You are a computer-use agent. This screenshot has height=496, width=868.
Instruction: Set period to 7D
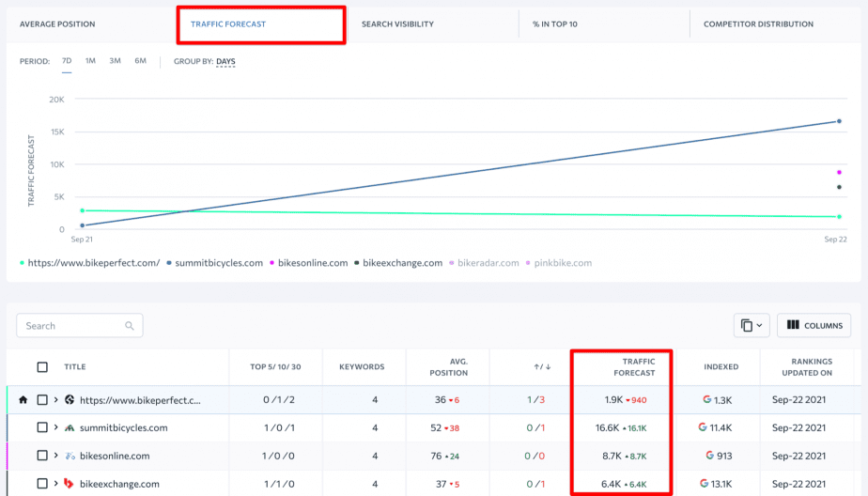point(67,61)
